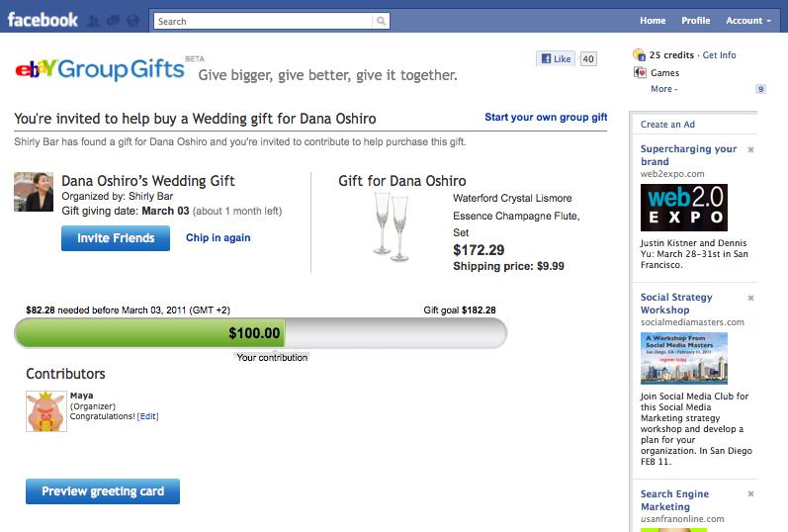Open the Games cards icon
Viewport: 788px width, 532px height.
640,73
